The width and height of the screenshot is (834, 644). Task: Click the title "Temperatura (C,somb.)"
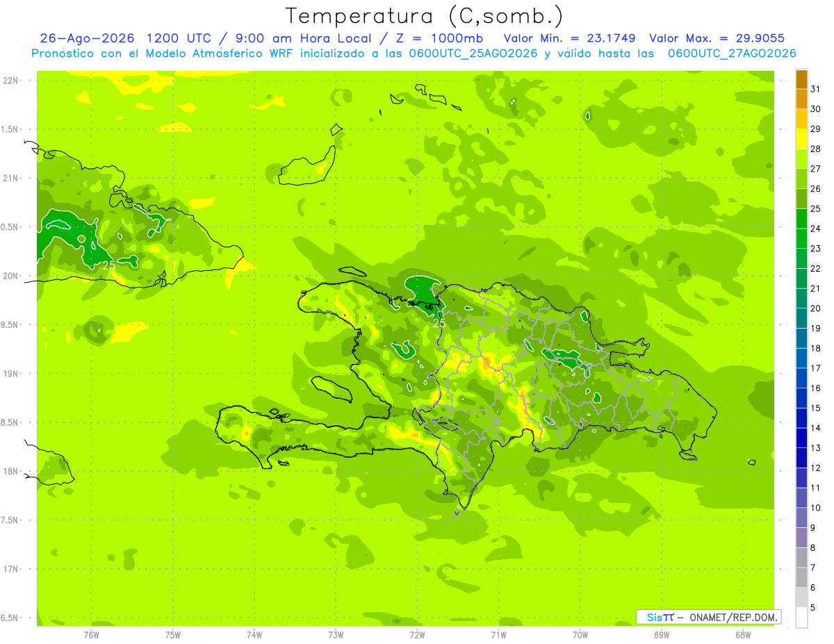click(x=425, y=16)
